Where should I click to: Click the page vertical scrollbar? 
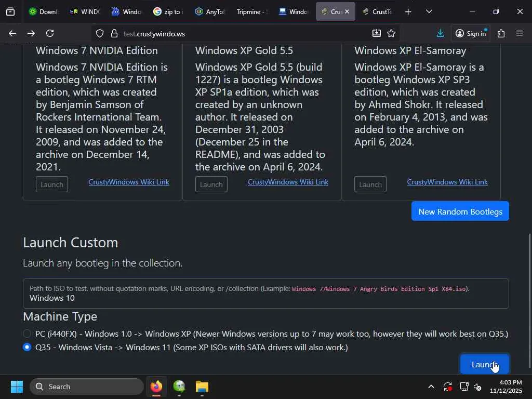coord(529,300)
